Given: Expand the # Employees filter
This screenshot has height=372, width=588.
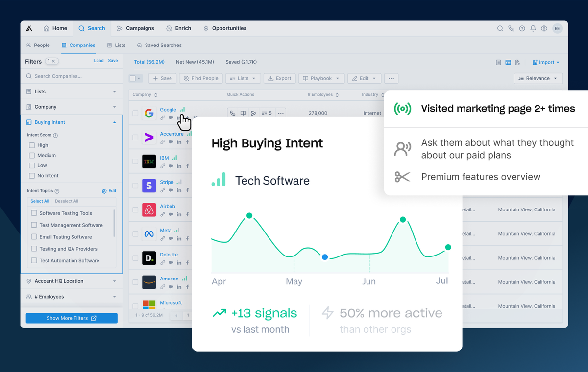Looking at the screenshot, I should coord(72,297).
